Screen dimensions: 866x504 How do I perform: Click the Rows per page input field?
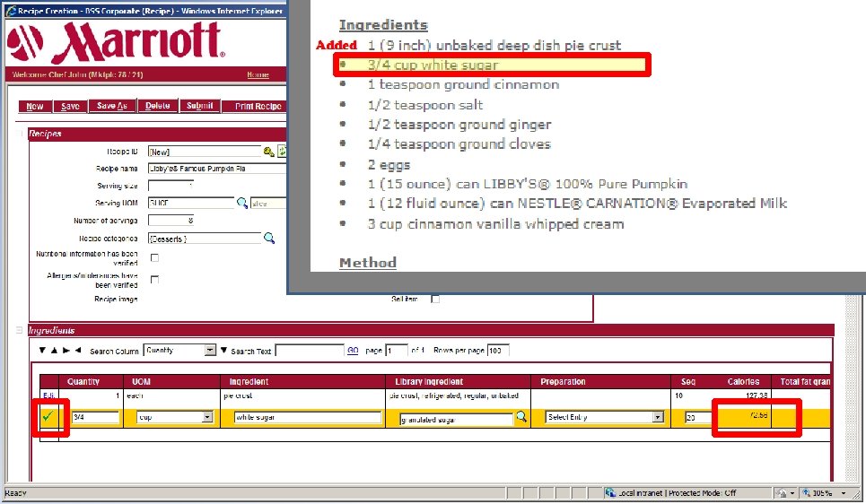coord(498,351)
